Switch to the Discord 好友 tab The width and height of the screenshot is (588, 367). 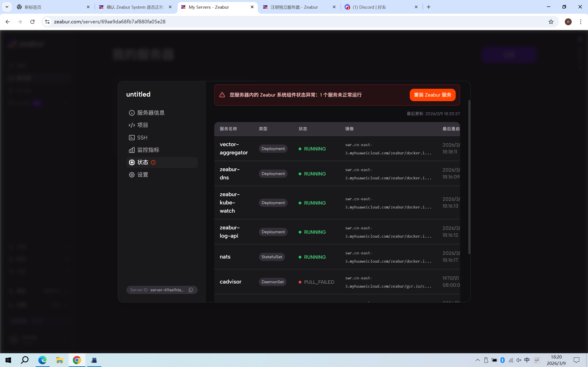pyautogui.click(x=369, y=7)
